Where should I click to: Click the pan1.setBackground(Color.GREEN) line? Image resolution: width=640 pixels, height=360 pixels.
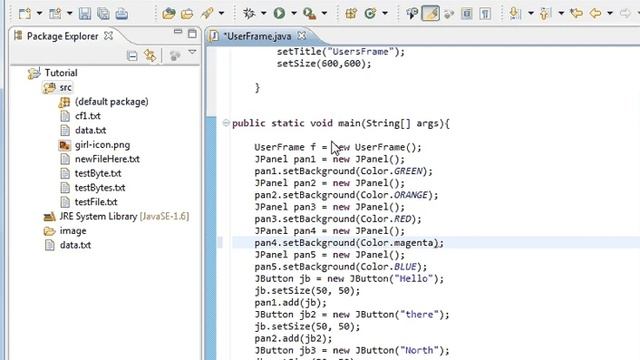click(x=343, y=171)
